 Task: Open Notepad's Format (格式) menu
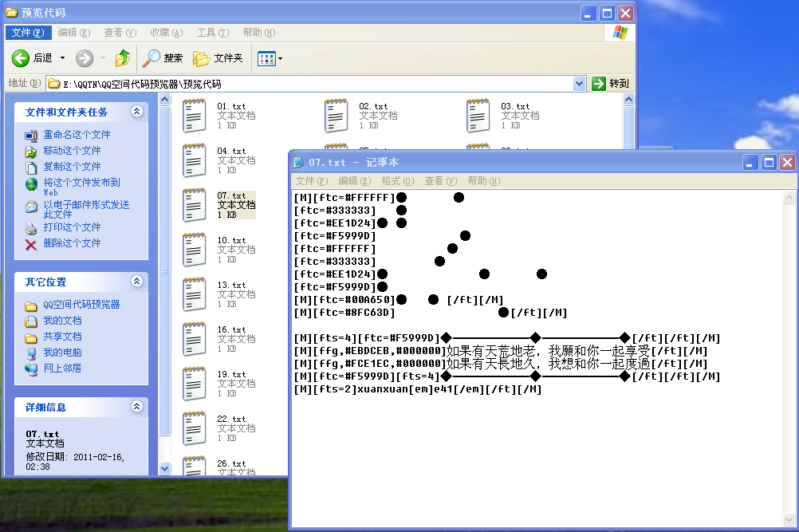[x=397, y=181]
